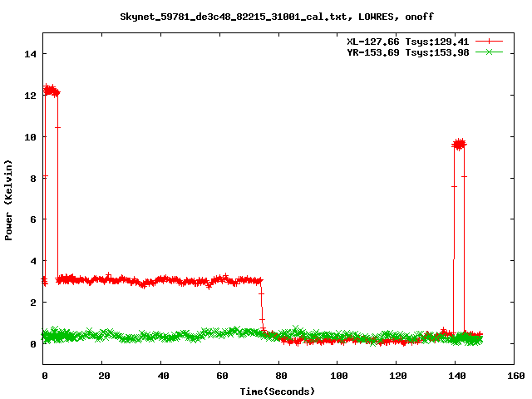This screenshot has height=399, width=532.
Task: Click the Power (Kelvin) axis label
Action: pos(8,200)
